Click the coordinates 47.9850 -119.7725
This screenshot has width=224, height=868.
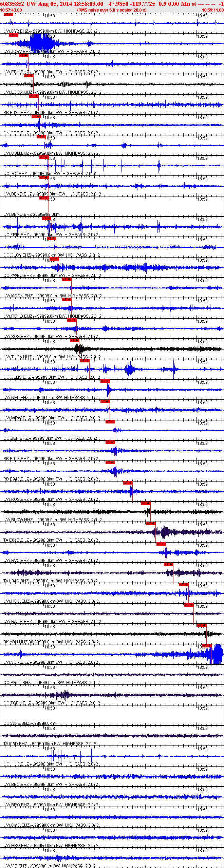[132, 4]
